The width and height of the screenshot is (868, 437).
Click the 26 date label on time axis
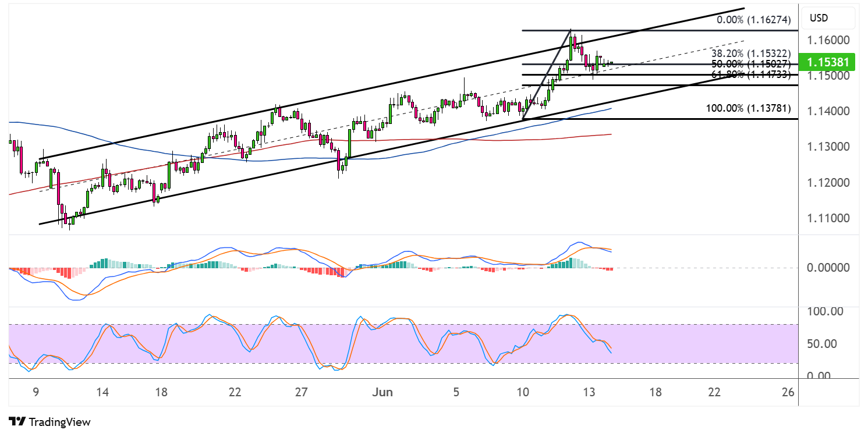(x=788, y=392)
